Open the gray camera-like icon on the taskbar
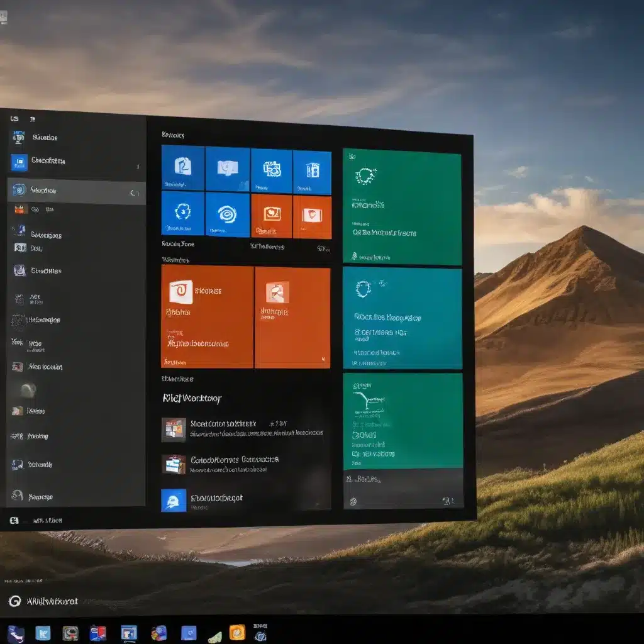Image resolution: width=644 pixels, height=644 pixels. [70, 633]
